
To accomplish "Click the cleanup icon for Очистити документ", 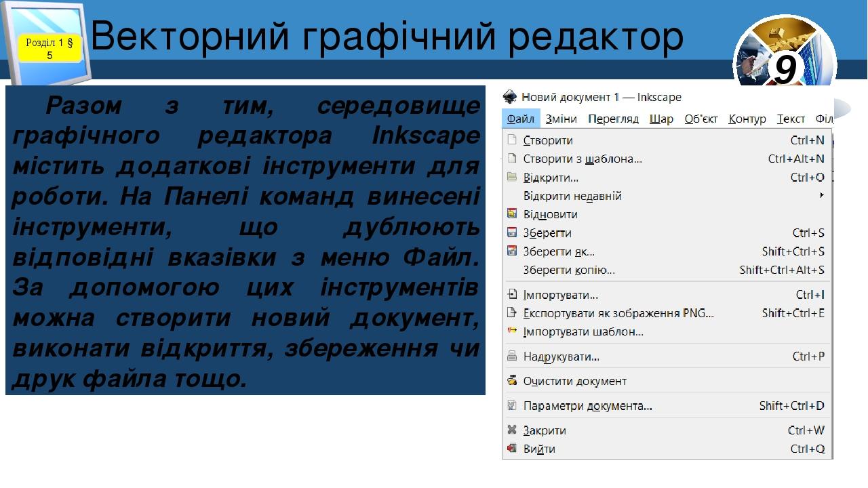I will 512,381.
